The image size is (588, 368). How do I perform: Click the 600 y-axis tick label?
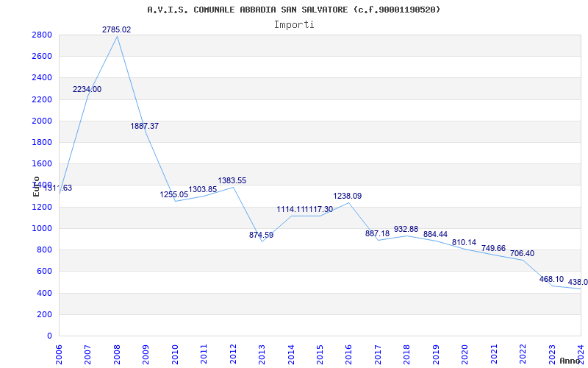[x=44, y=271]
